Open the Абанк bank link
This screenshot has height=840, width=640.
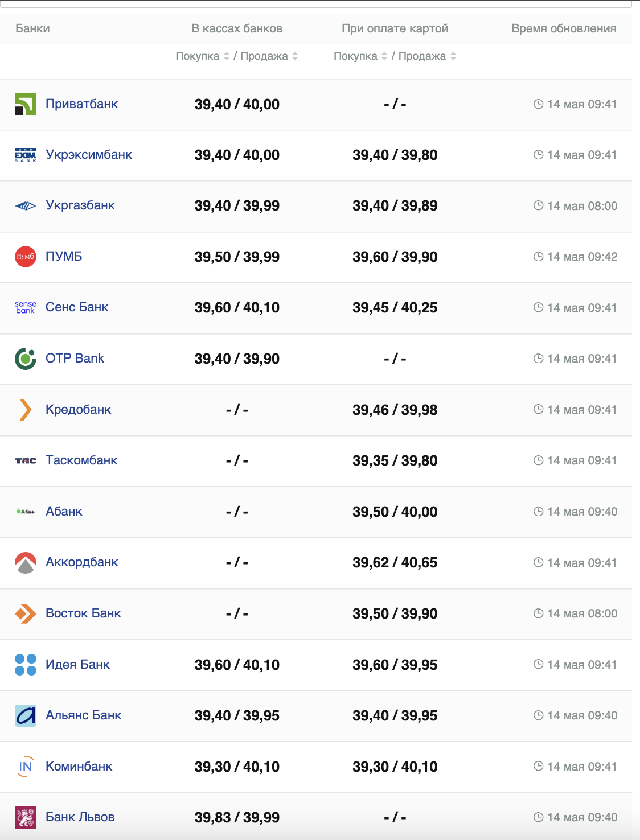64,512
